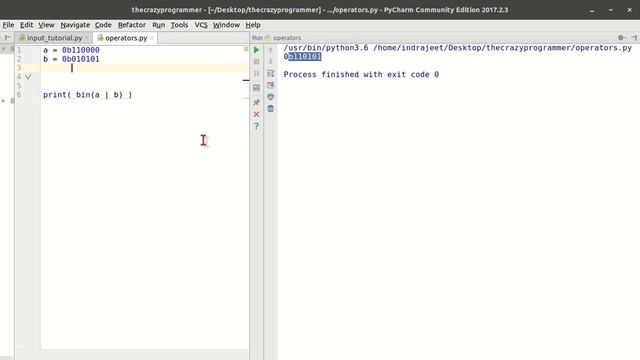The image size is (640, 360).
Task: Open run panel settings gear icon
Action: click(x=621, y=38)
